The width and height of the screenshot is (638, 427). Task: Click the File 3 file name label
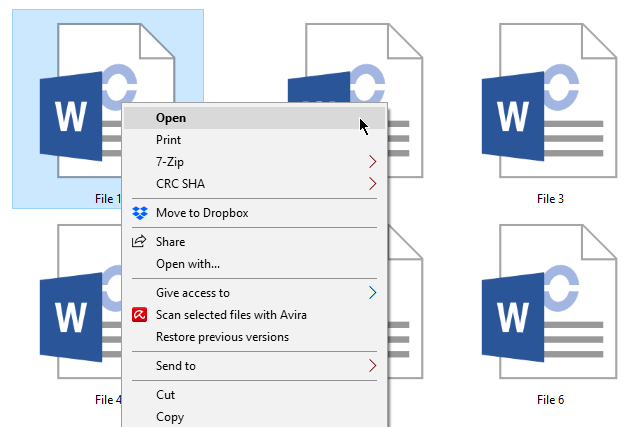click(x=550, y=199)
